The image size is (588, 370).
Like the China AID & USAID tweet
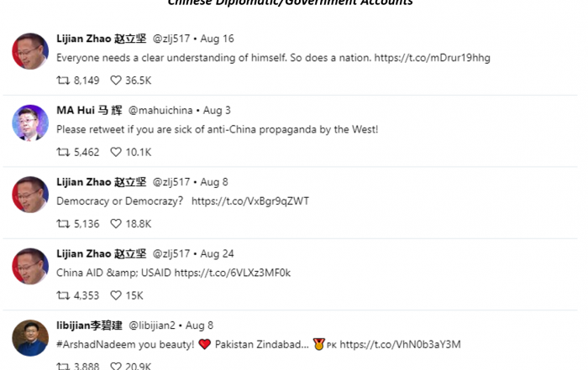coord(116,295)
